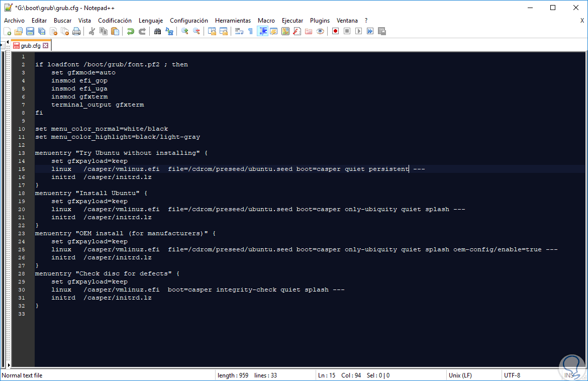Open the Ejecutar menu
The height and width of the screenshot is (381, 588).
[292, 21]
